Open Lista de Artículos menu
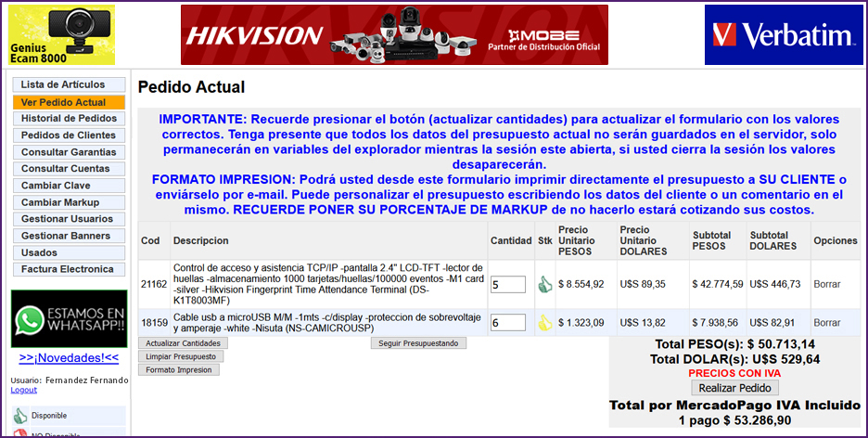 coord(70,84)
